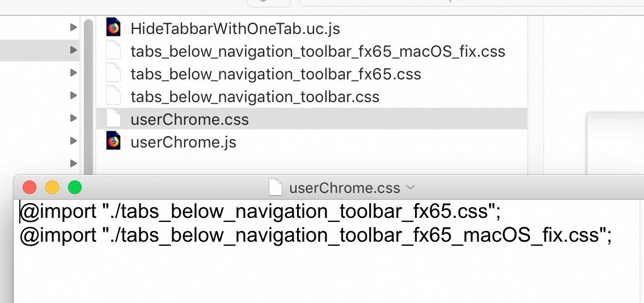Viewport: 644px width, 303px height.
Task: Click the document icon of tabs_below_navigation_toolbar_fx65.css
Action: point(113,74)
